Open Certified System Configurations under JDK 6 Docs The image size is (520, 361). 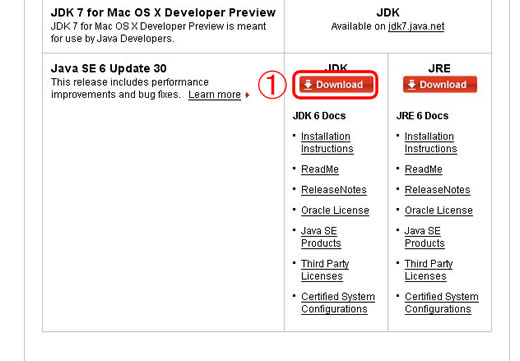(338, 303)
